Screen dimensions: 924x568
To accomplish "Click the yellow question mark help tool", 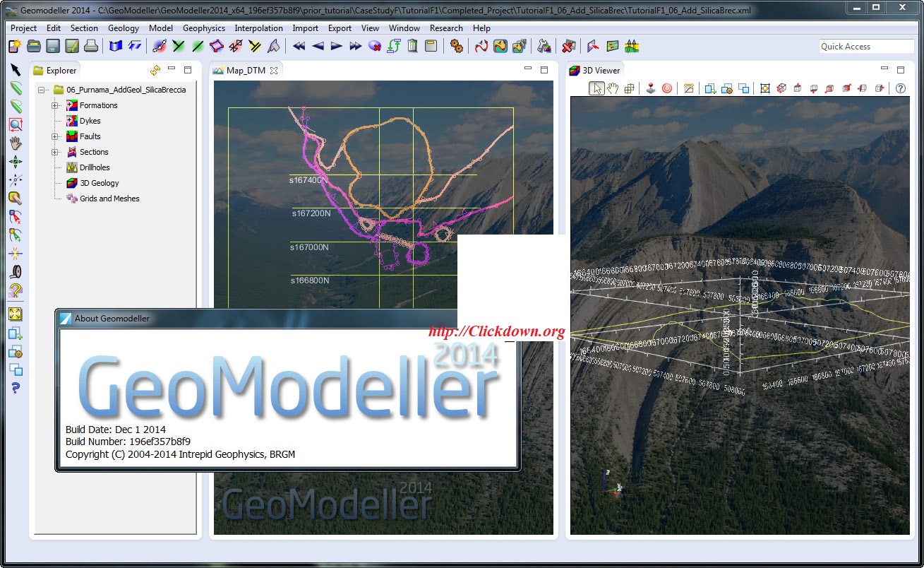I will pos(15,290).
